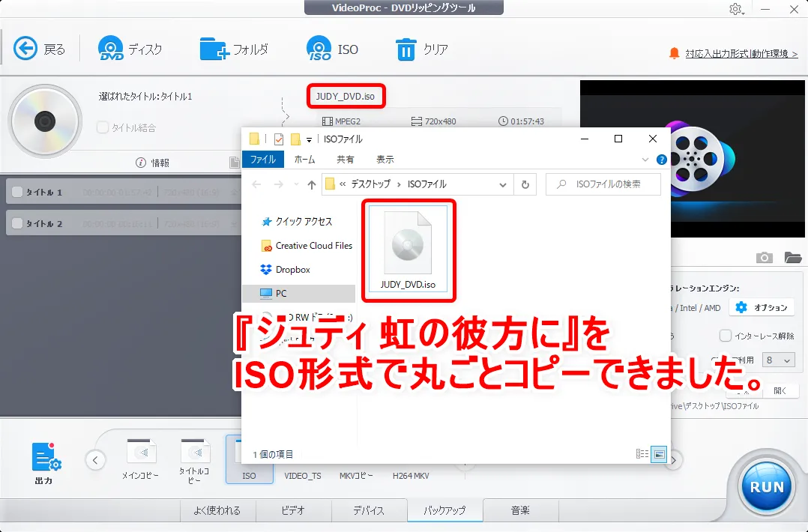Viewport: 808px width, 532px height.
Task: Show previous output profiles with left arrow
Action: click(x=95, y=460)
